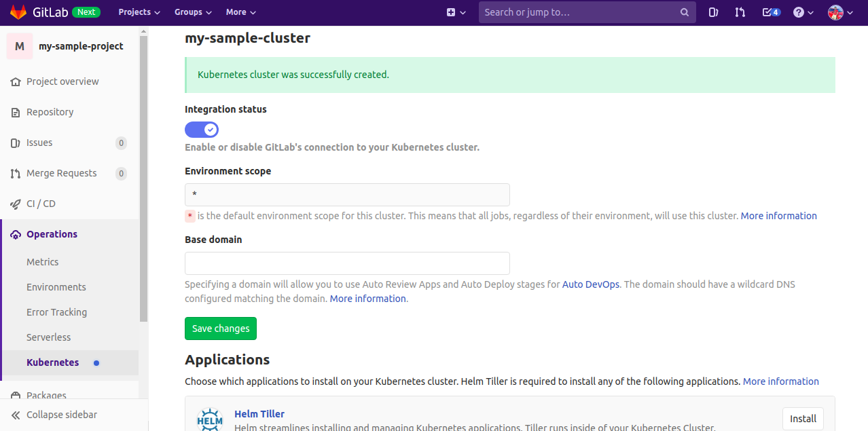Open the Projects dropdown menu

(139, 12)
